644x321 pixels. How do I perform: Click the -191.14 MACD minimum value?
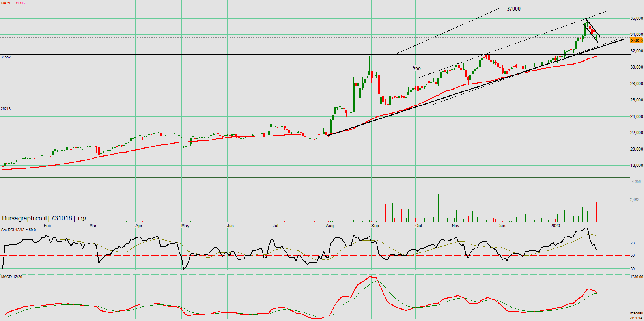[x=637, y=318]
